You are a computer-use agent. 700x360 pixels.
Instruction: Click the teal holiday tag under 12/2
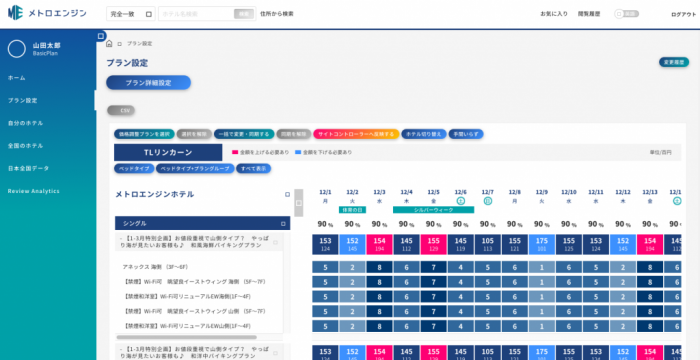pos(352,209)
